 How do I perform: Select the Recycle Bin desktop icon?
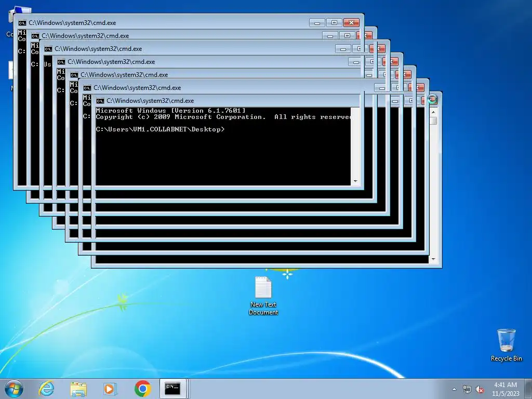pyautogui.click(x=506, y=345)
